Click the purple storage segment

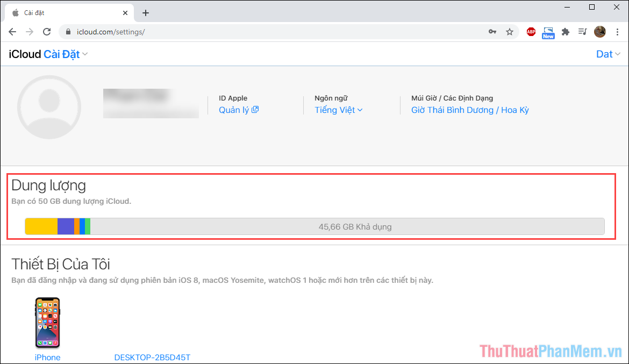[66, 226]
